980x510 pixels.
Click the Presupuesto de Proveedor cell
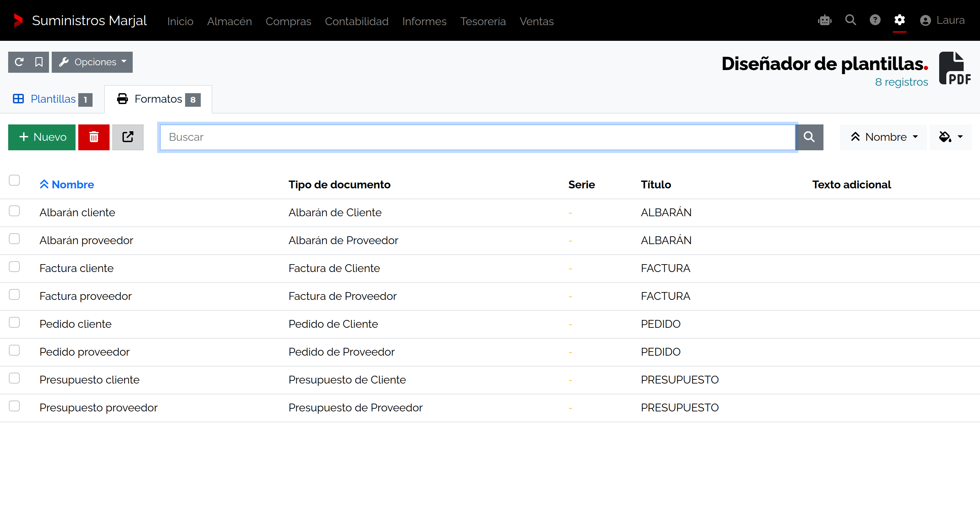pos(355,408)
